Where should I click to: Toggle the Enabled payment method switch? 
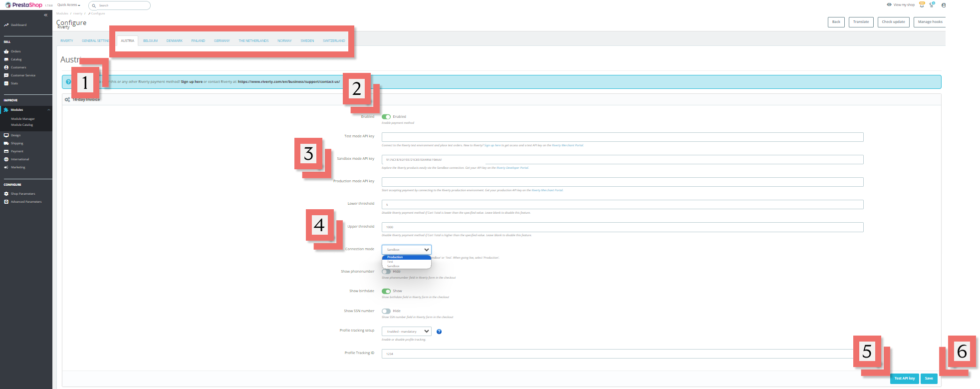[x=386, y=117]
